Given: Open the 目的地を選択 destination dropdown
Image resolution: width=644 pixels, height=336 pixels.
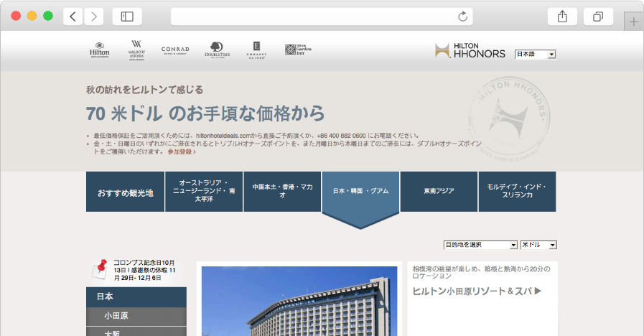Looking at the screenshot, I should pos(480,246).
